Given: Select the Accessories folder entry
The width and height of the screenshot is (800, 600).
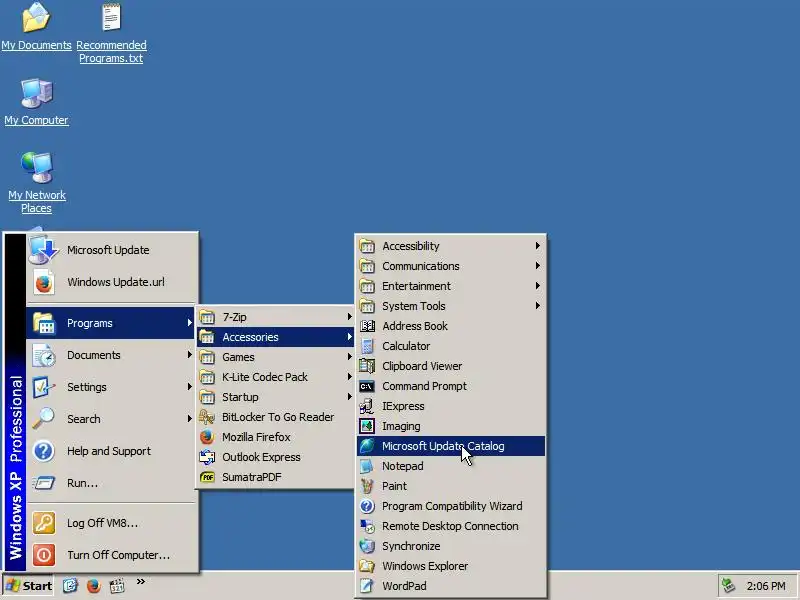Looking at the screenshot, I should tap(275, 337).
